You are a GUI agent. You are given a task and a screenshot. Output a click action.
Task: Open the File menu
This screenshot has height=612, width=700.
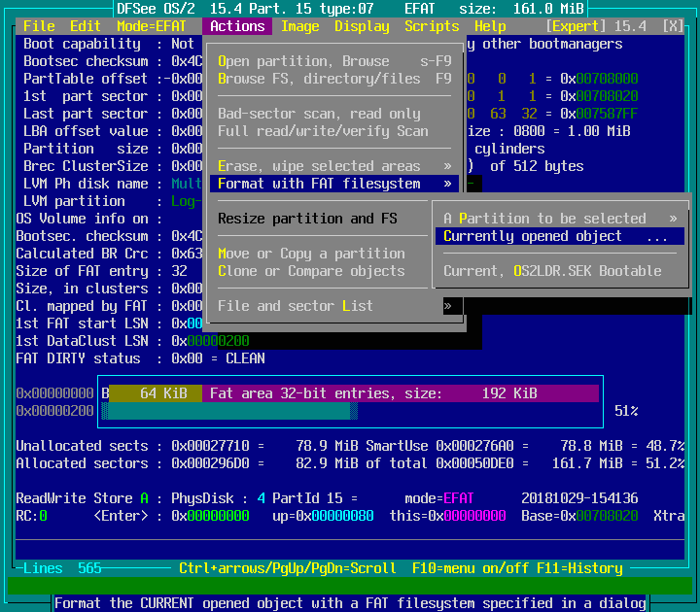click(39, 26)
